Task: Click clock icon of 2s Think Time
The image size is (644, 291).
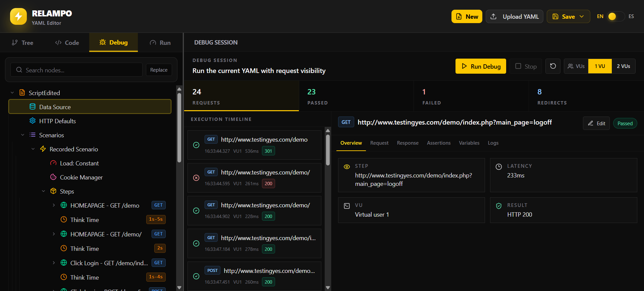Action: point(64,248)
